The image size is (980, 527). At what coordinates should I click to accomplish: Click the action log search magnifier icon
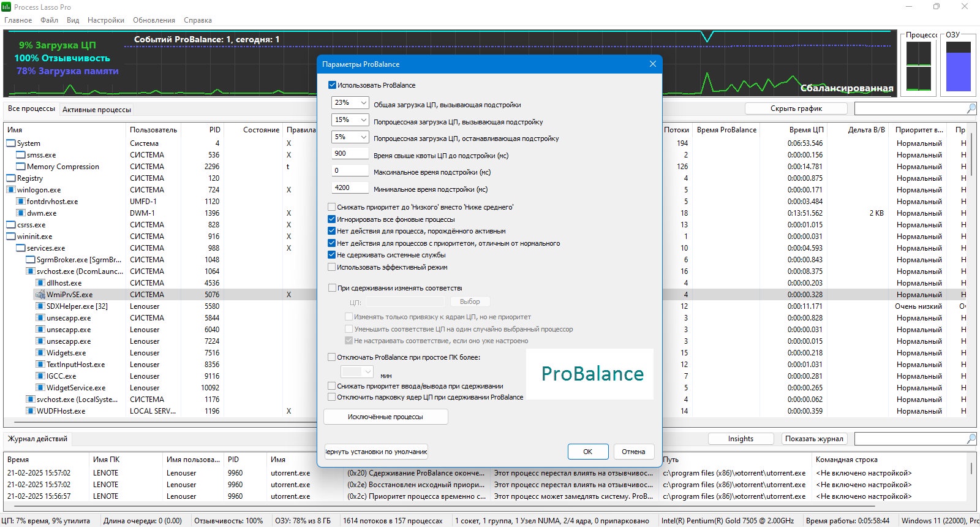pos(971,439)
